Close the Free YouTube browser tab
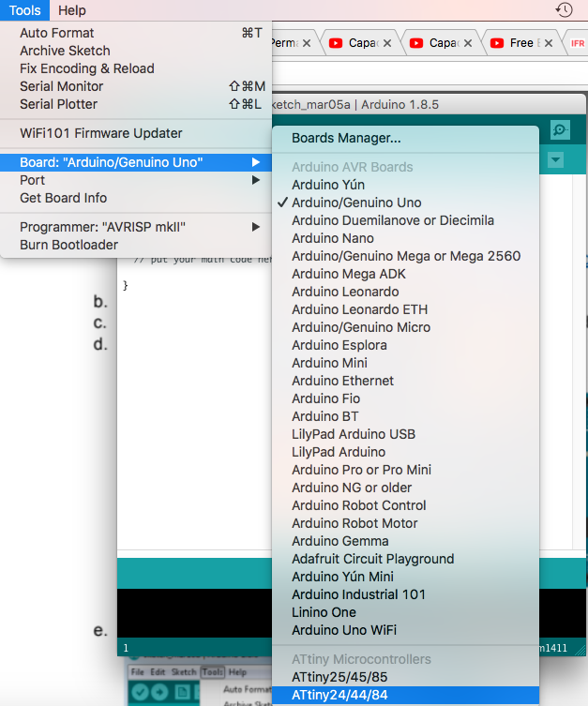 549,43
